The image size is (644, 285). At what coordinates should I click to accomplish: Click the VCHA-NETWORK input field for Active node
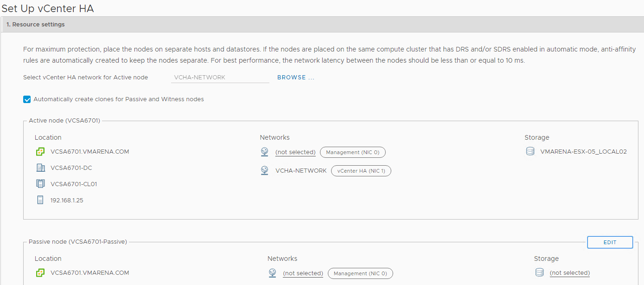point(220,78)
